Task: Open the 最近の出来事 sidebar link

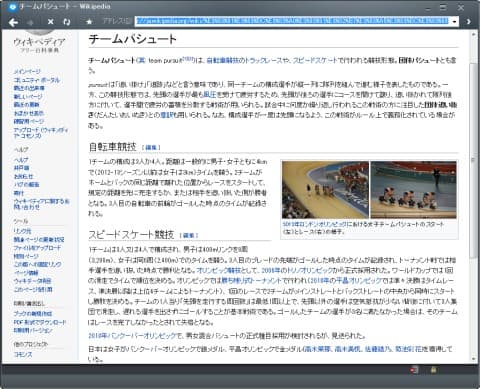Action: coord(29,88)
